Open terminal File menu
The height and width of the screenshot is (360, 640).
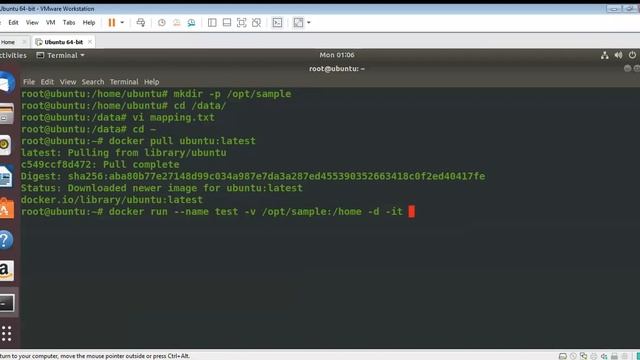(29, 82)
